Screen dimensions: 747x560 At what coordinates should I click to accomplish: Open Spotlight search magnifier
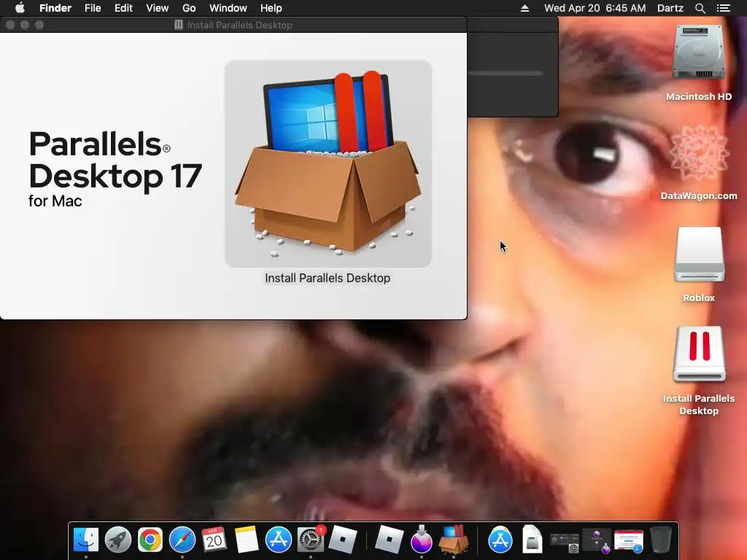coord(700,8)
